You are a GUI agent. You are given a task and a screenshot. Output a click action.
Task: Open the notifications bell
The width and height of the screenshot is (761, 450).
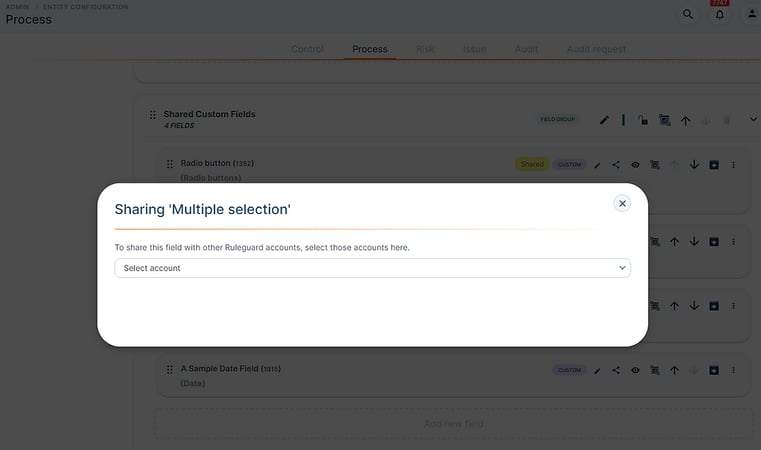tap(720, 14)
